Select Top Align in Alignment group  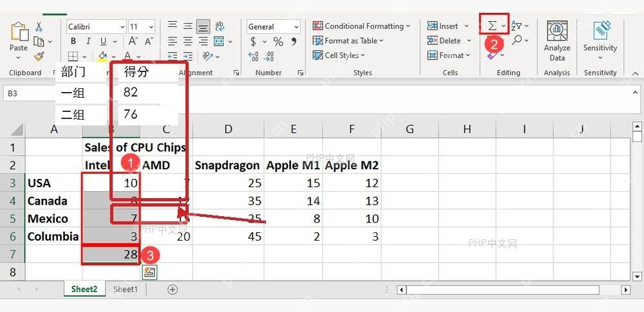pyautogui.click(x=173, y=26)
